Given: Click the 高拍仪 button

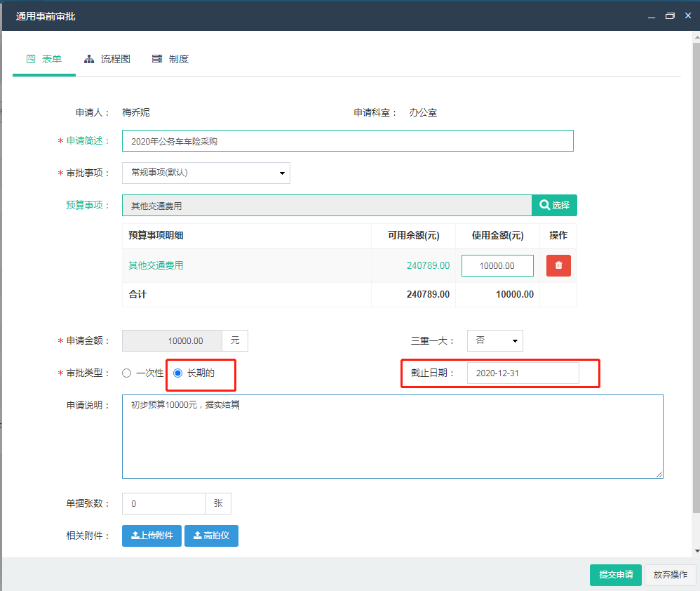Looking at the screenshot, I should (211, 536).
